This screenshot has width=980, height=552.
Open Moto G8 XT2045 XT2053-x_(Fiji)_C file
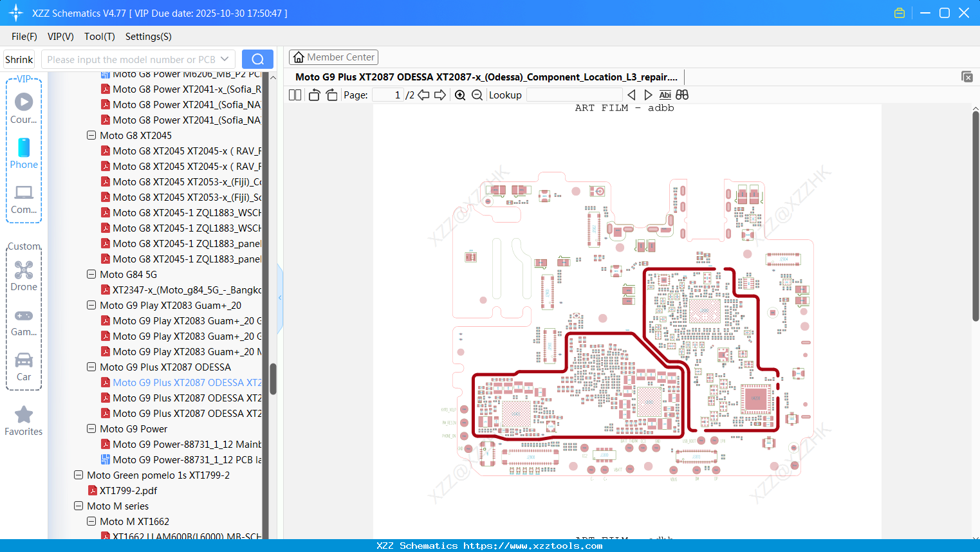181,182
